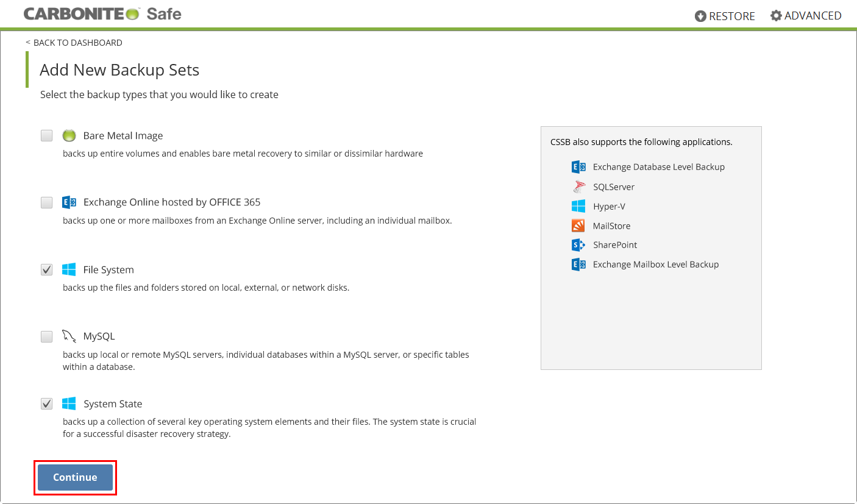
Task: Click the SharePoint icon
Action: (578, 245)
